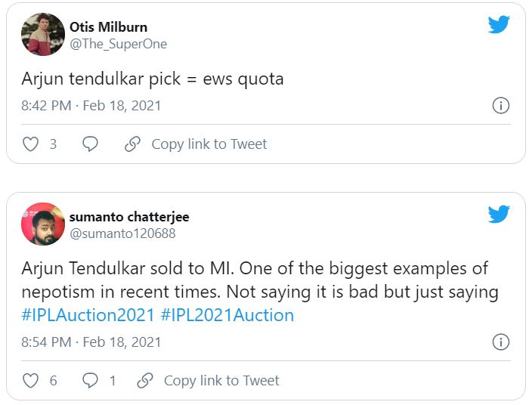Visit the @The_SuperOne handle

[118, 44]
